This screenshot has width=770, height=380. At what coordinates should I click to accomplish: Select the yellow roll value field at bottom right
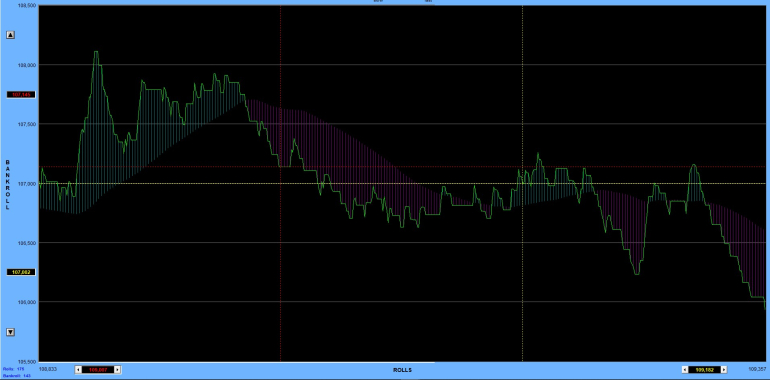coord(704,370)
